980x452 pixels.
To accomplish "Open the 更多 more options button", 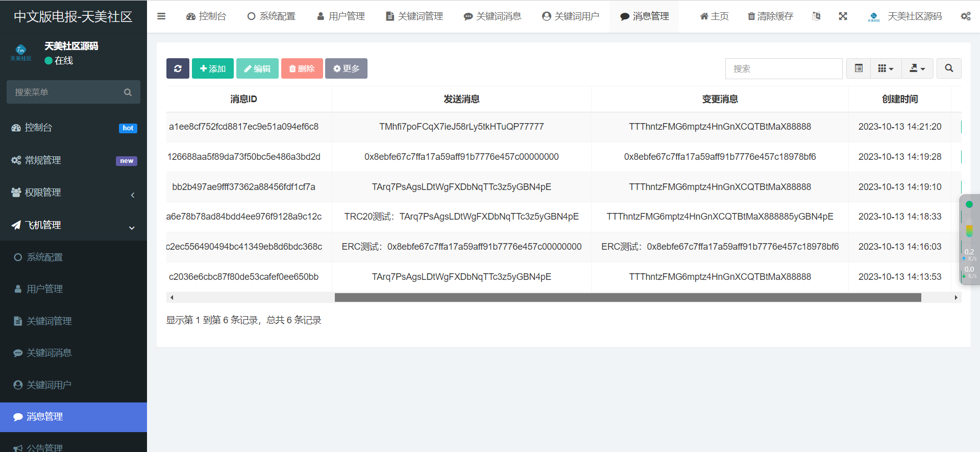I will (x=346, y=68).
